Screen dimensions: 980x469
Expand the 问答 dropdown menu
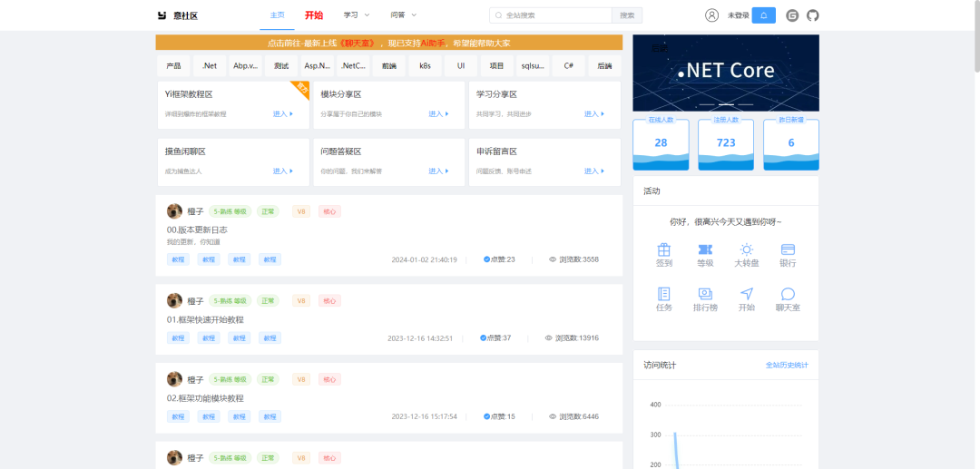[x=403, y=15]
